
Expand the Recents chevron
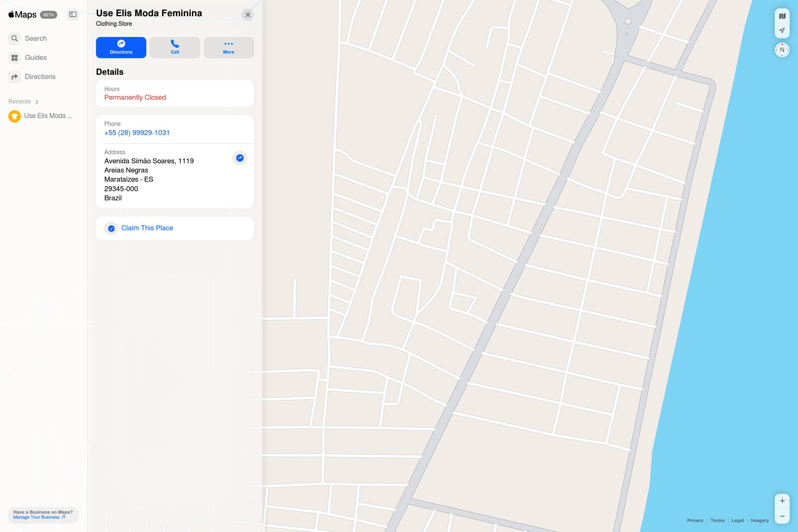(x=37, y=102)
